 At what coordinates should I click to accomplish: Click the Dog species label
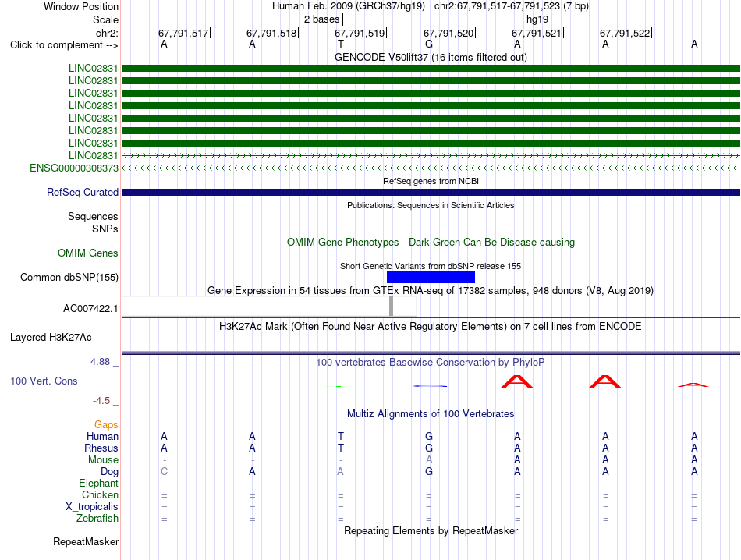(109, 472)
